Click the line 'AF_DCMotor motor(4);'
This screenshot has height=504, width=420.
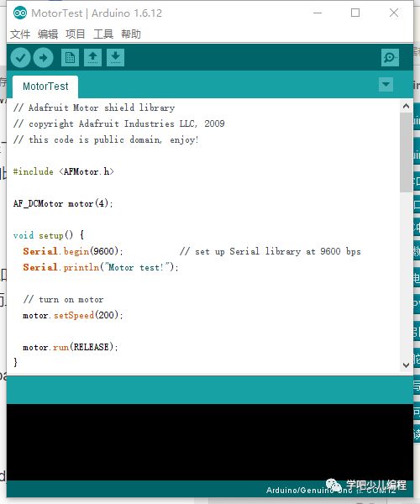pos(63,203)
